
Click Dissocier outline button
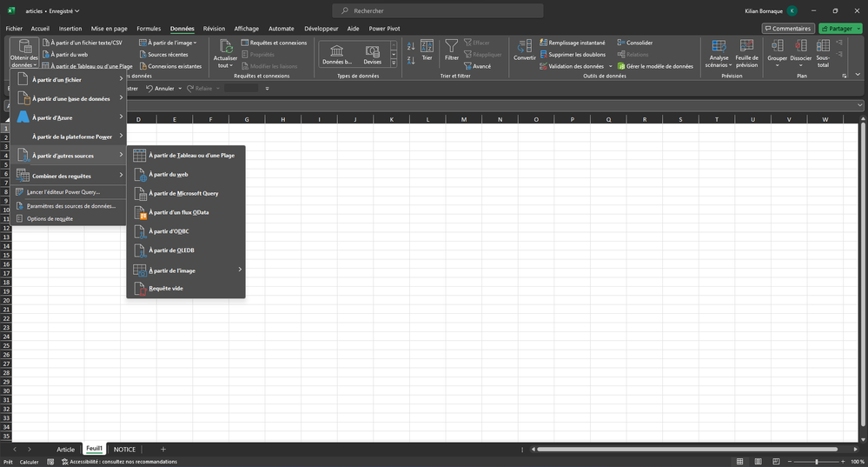click(x=800, y=53)
